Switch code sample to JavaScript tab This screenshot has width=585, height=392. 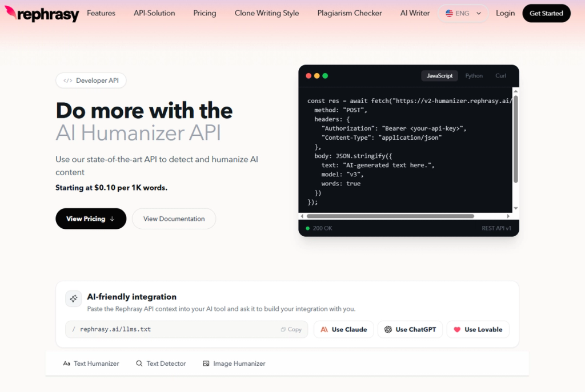[x=439, y=76]
